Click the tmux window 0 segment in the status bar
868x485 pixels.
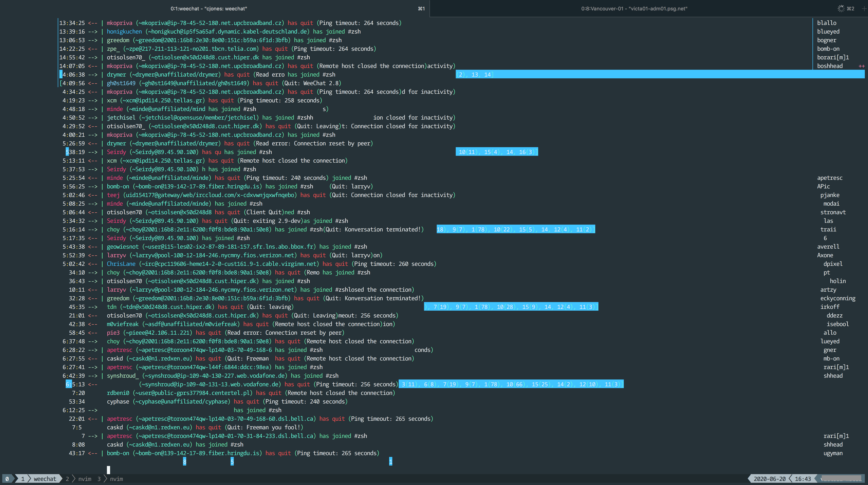(7, 479)
